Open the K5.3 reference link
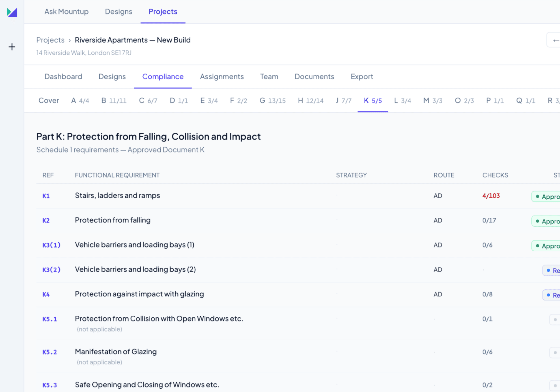560x392 pixels. [x=50, y=385]
